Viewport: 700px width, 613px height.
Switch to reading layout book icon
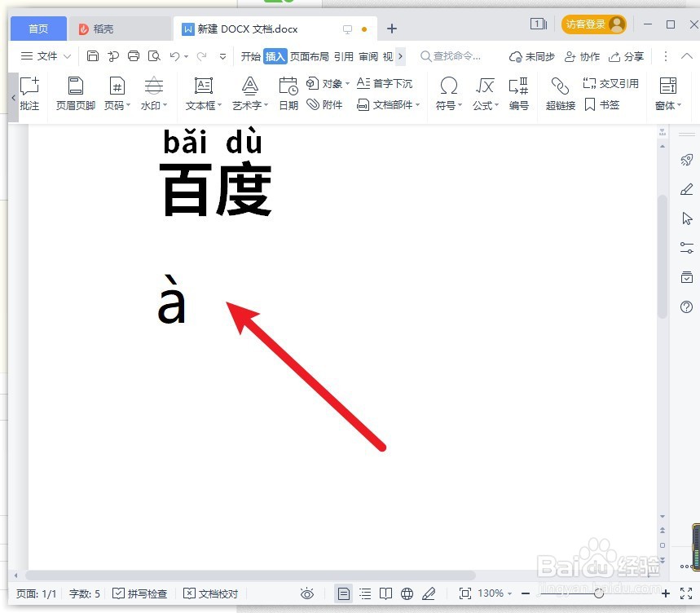[x=385, y=593]
